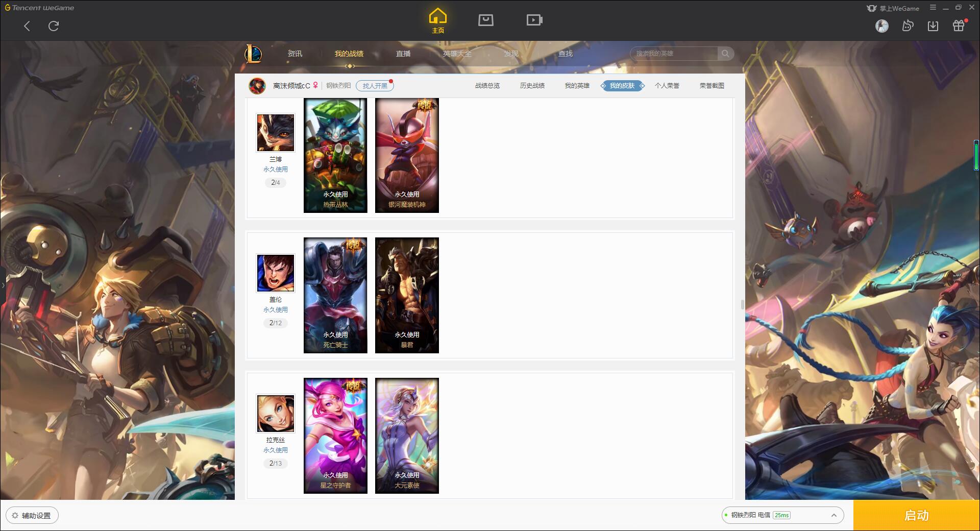980x531 pixels.
Task: Open the 星之守护者 skin card
Action: [x=335, y=436]
